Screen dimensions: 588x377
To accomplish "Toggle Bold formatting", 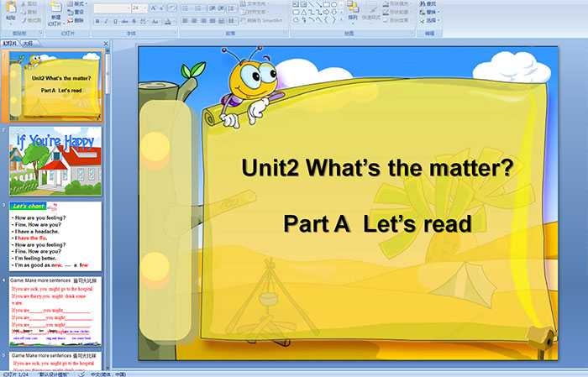I will coord(97,21).
